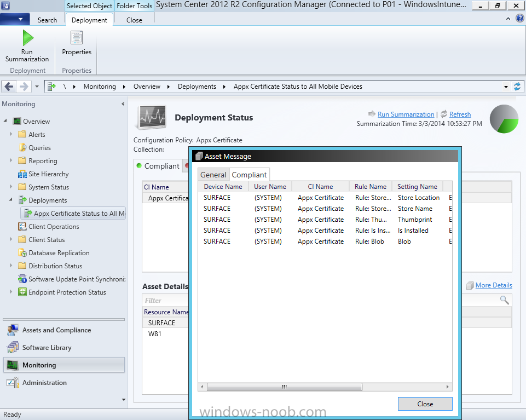The width and height of the screenshot is (526, 420).
Task: Click the application menu icon in title bar
Action: click(5, 5)
